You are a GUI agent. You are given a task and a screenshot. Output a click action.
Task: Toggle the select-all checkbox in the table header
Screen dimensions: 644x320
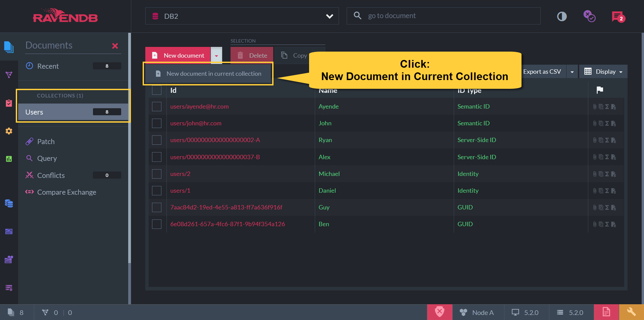click(157, 90)
